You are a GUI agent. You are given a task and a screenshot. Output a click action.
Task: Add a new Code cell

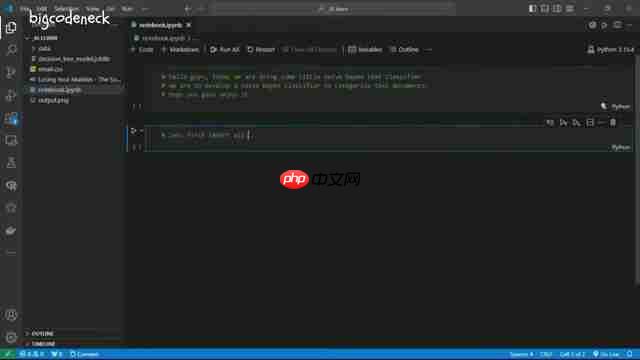pos(142,50)
